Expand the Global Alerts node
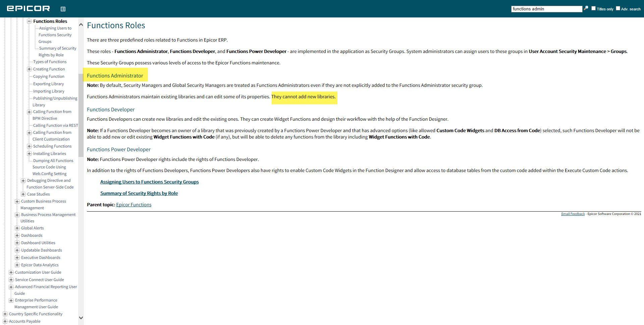644x325 pixels. [17, 228]
